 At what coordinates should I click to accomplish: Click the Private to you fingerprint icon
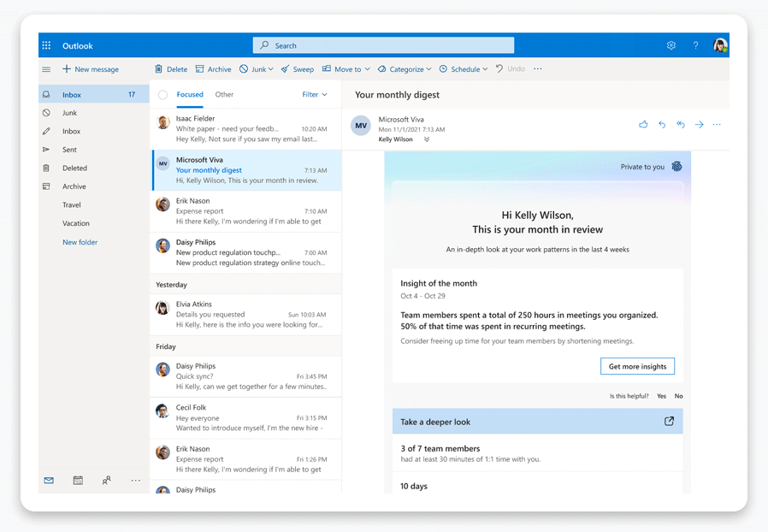click(x=676, y=167)
